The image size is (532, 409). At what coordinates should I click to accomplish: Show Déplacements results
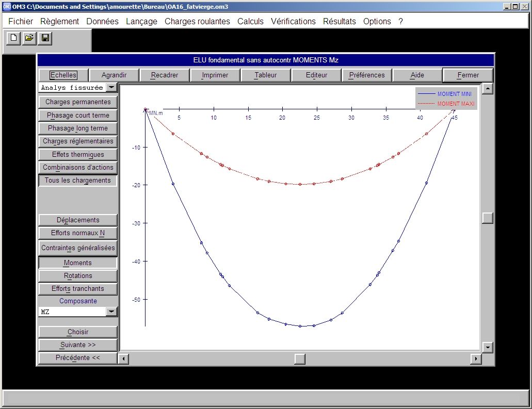78,220
